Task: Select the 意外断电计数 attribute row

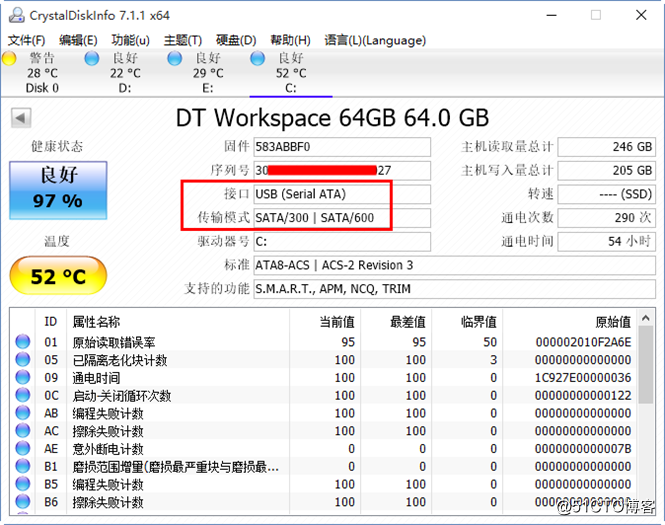Action: click(324, 449)
